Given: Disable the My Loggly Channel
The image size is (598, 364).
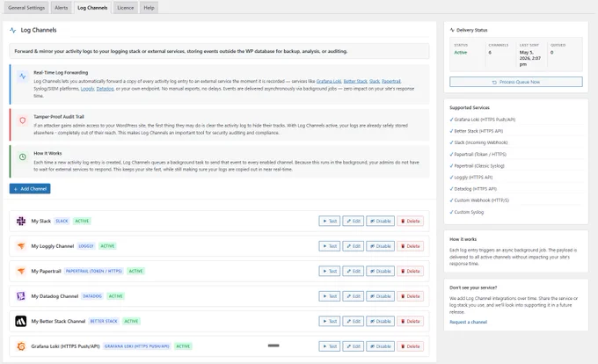Looking at the screenshot, I should (380, 246).
